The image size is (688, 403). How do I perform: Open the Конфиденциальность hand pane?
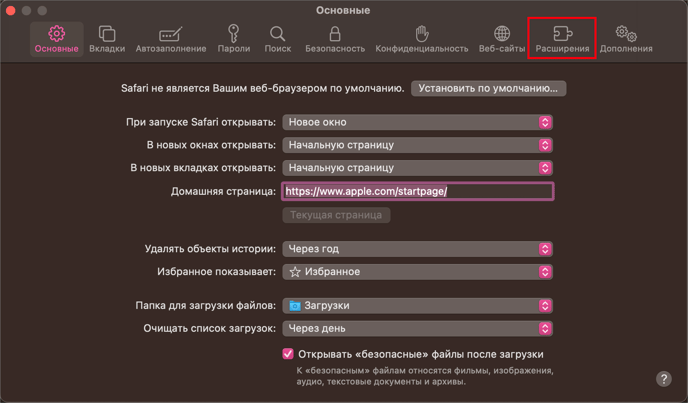(422, 39)
